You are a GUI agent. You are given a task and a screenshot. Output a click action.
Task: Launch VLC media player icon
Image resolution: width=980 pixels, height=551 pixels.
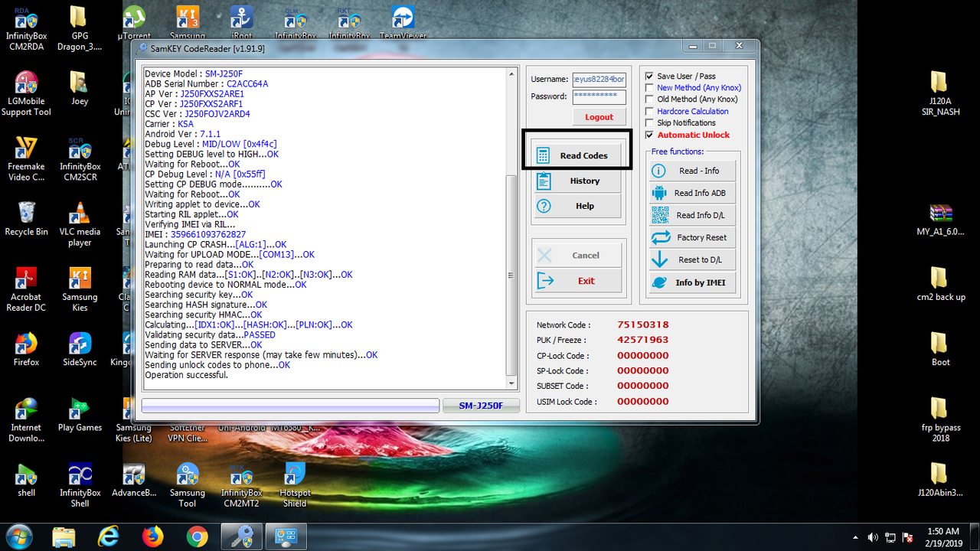click(80, 224)
